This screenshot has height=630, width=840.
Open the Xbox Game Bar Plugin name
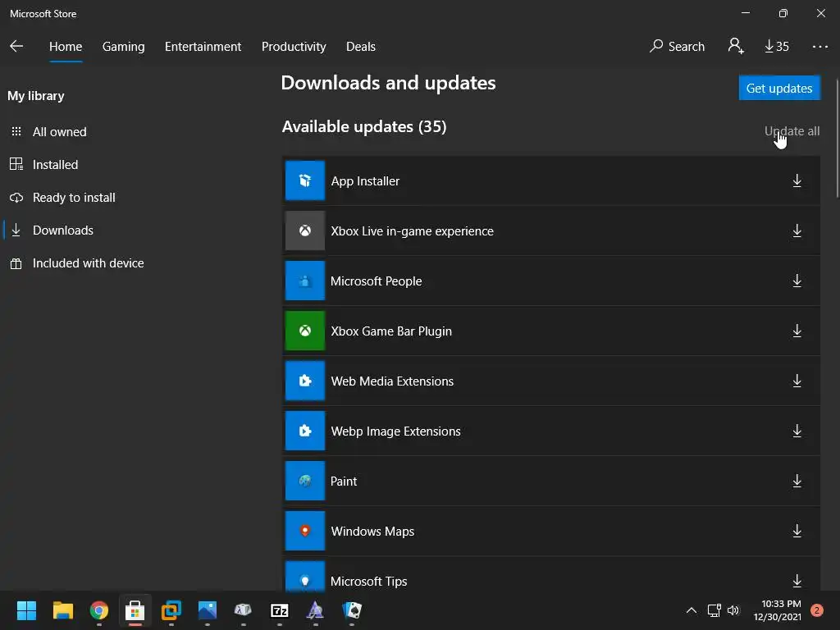[x=391, y=331]
